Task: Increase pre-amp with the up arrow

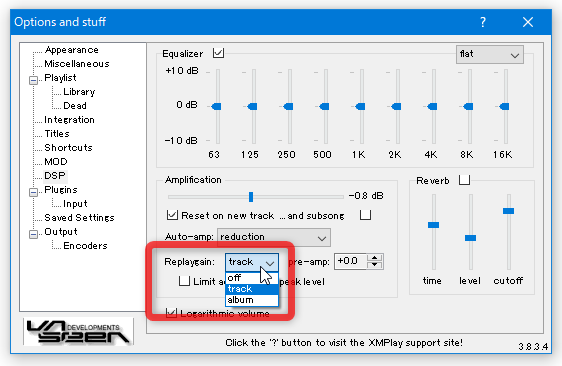Action: coord(375,258)
